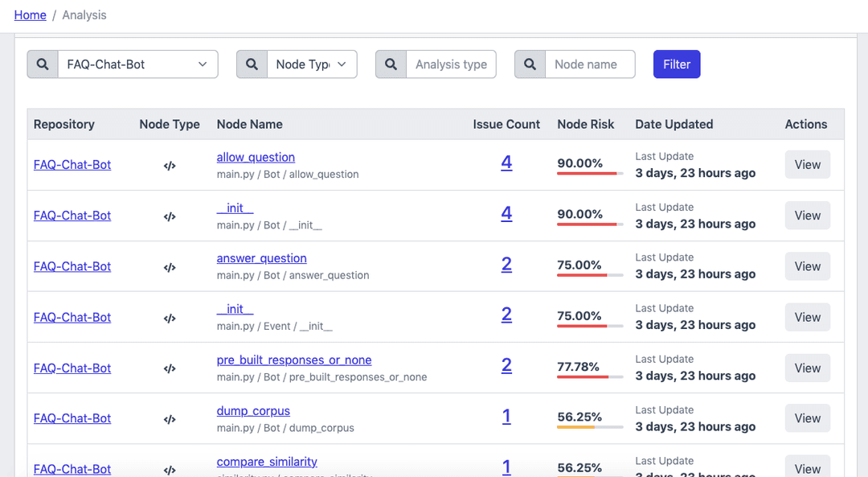
Task: Go to Home in the breadcrumb
Action: tap(30, 15)
